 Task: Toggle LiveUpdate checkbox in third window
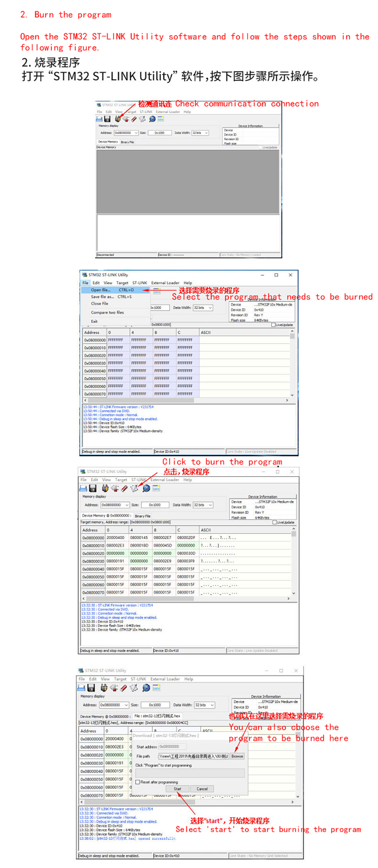click(274, 522)
